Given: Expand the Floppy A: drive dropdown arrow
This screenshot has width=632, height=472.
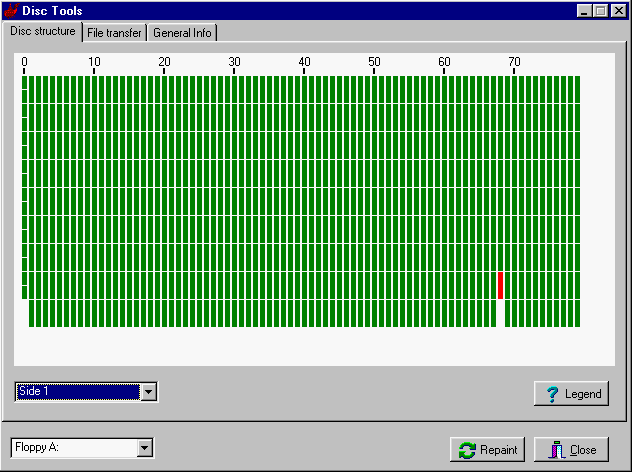Looking at the screenshot, I should click(144, 448).
